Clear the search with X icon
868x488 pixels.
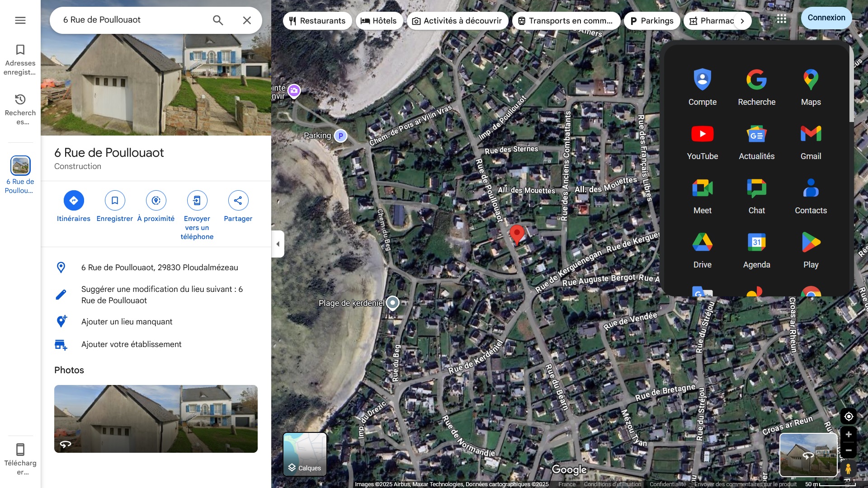(x=247, y=20)
